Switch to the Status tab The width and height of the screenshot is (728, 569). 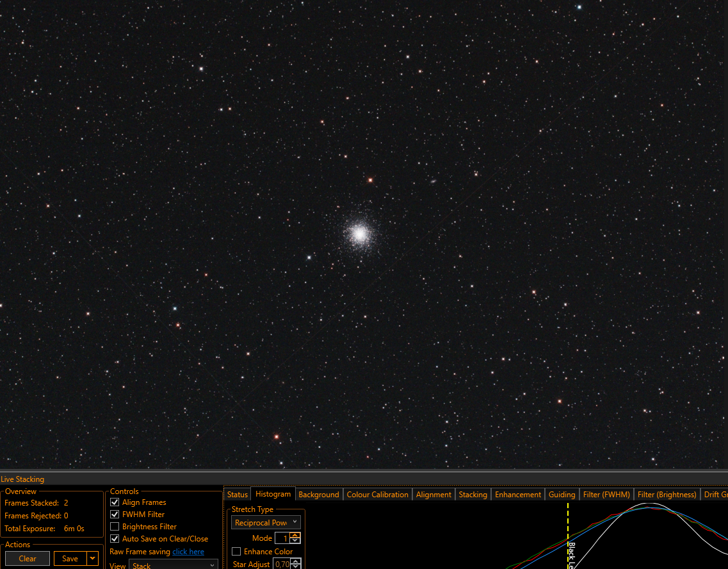point(238,495)
